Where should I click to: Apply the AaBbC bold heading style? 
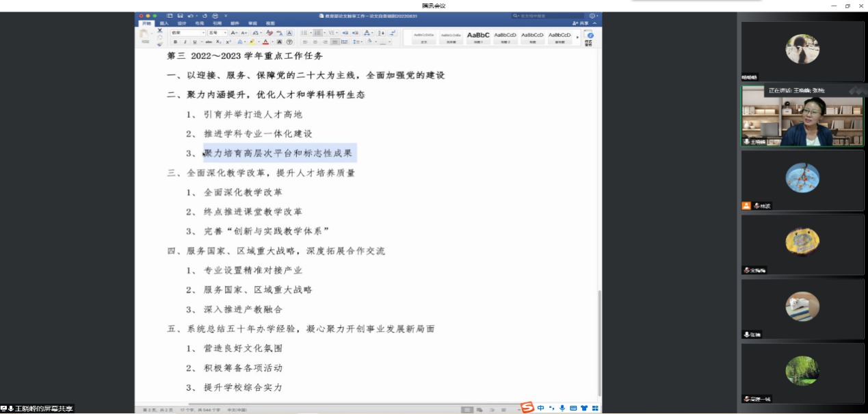click(478, 36)
